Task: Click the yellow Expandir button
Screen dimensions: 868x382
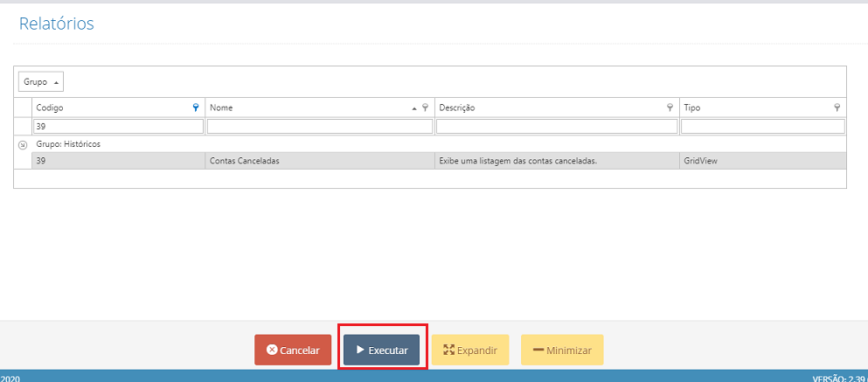Action: [470, 350]
